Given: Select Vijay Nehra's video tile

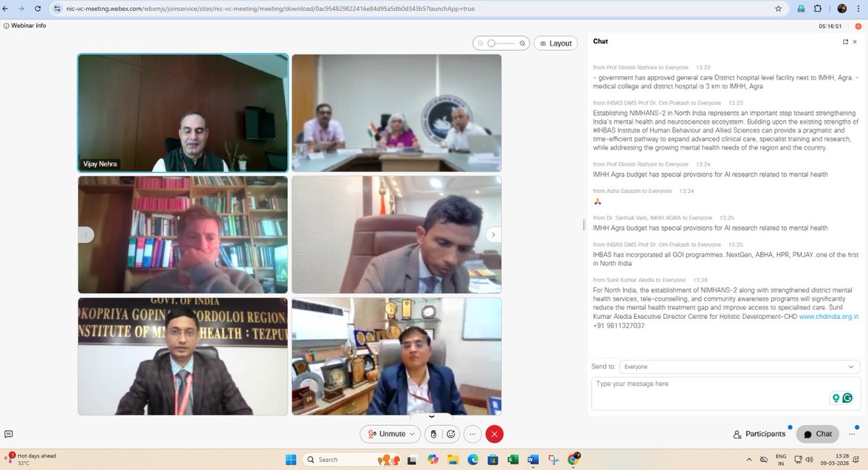Looking at the screenshot, I should [x=183, y=113].
